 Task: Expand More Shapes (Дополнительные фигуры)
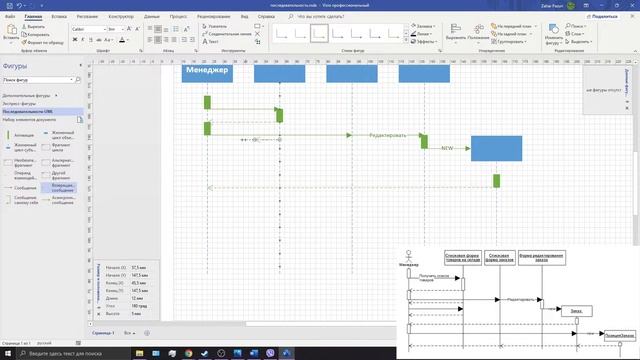(29, 96)
